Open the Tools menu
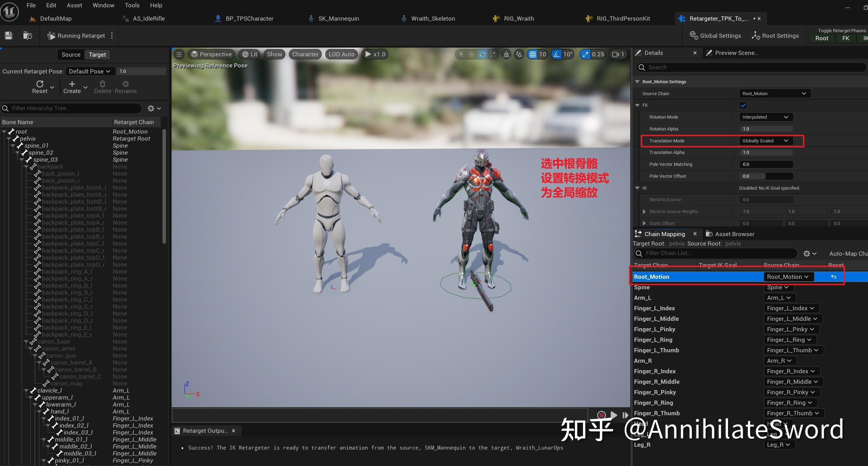This screenshot has height=466, width=868. tap(132, 5)
